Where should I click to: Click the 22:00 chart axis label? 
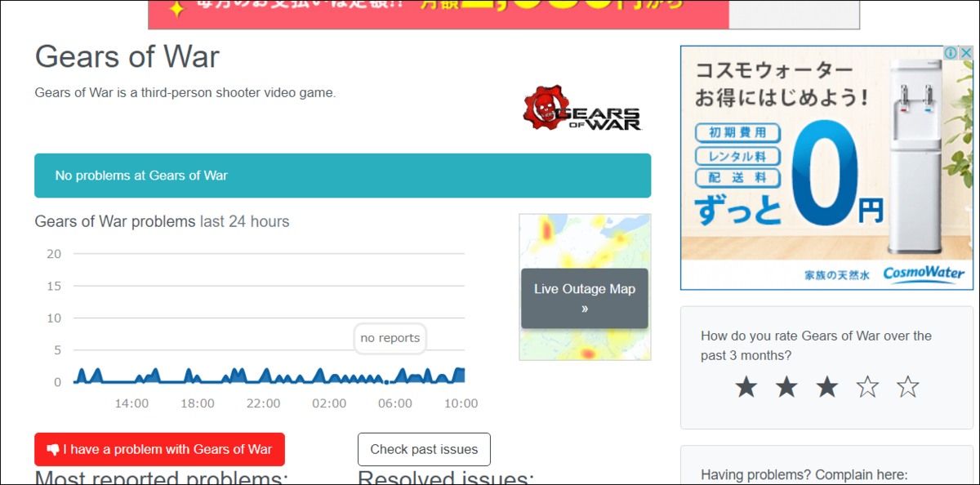pyautogui.click(x=263, y=403)
